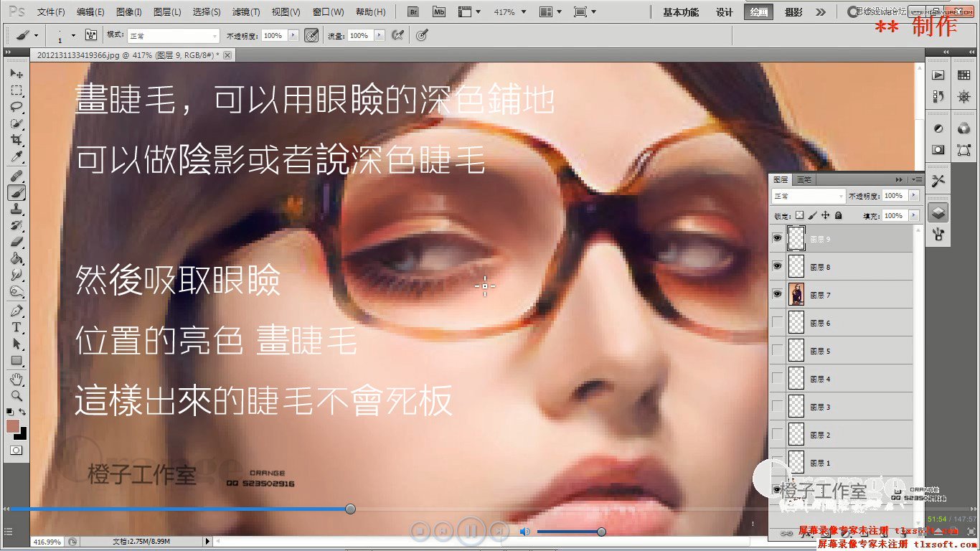The height and width of the screenshot is (551, 980).
Task: Launch Adobe Bridge from the top bar
Action: point(413,12)
